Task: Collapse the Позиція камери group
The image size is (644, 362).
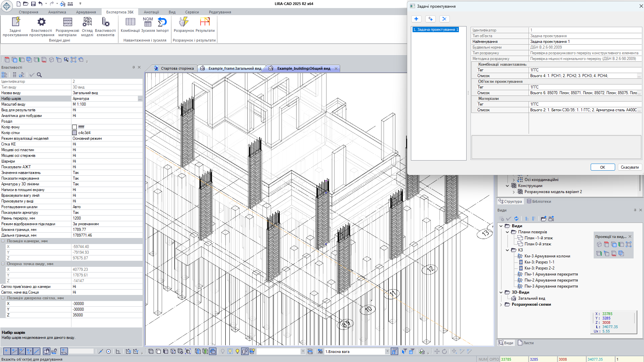Action: click(3, 241)
